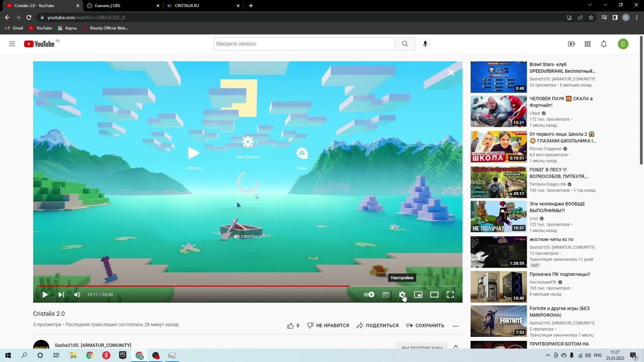This screenshot has width=644, height=362.
Task: Open the Windows Start menu
Action: [8, 355]
